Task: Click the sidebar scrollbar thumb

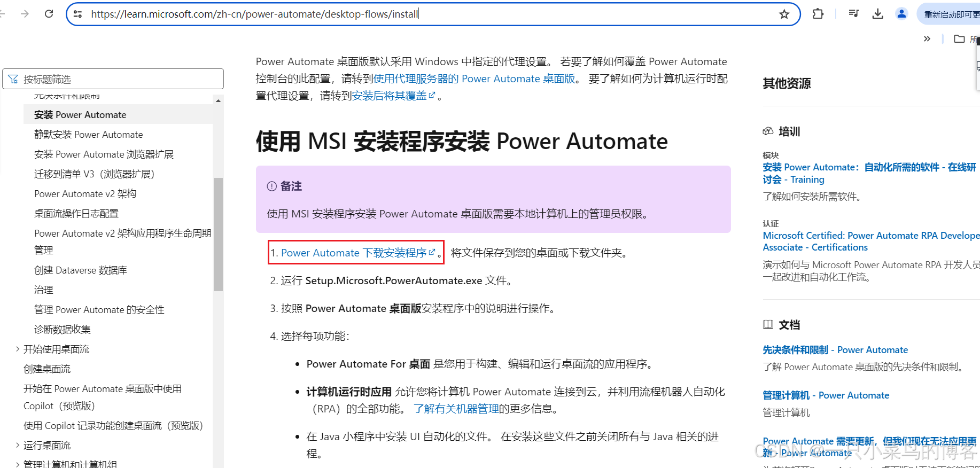Action: coord(218,234)
